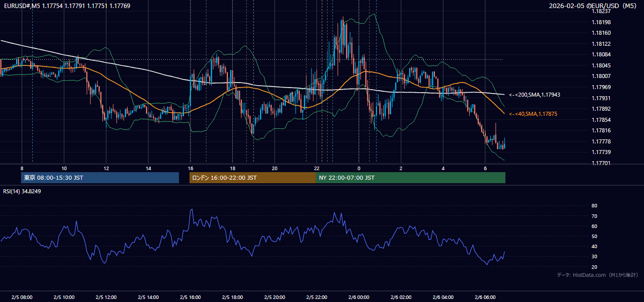Click the RSI 20 level label
Image resolution: width=644 pixels, height=302 pixels.
594,267
